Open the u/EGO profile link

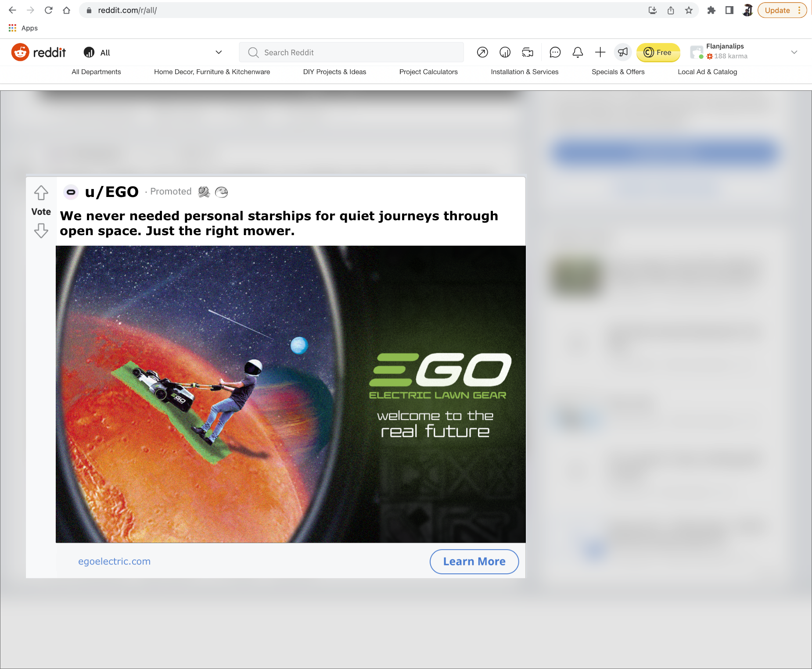111,192
